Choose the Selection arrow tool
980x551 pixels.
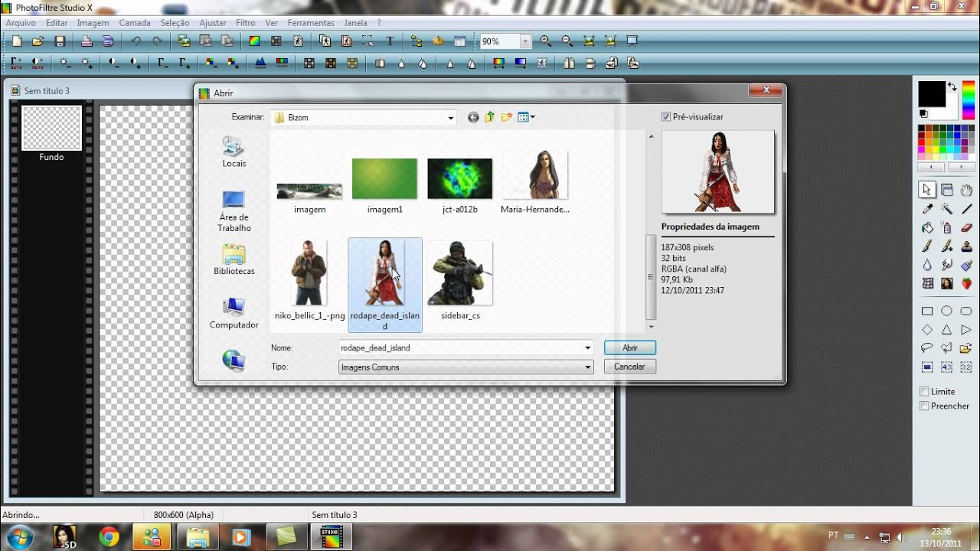927,190
